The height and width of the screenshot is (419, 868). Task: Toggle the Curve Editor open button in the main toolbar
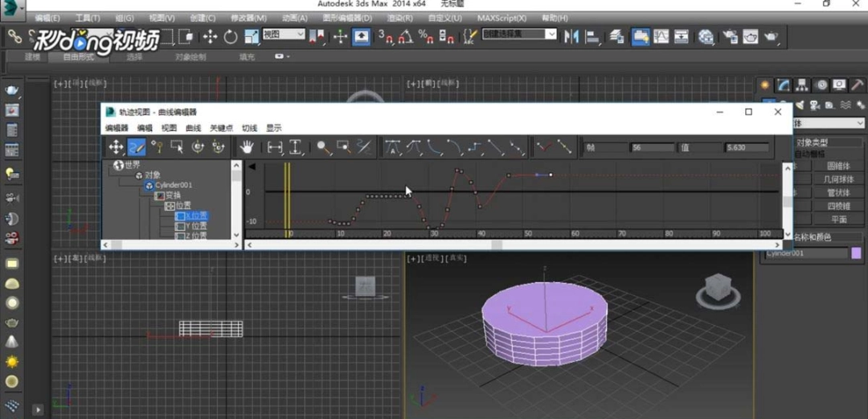click(661, 37)
